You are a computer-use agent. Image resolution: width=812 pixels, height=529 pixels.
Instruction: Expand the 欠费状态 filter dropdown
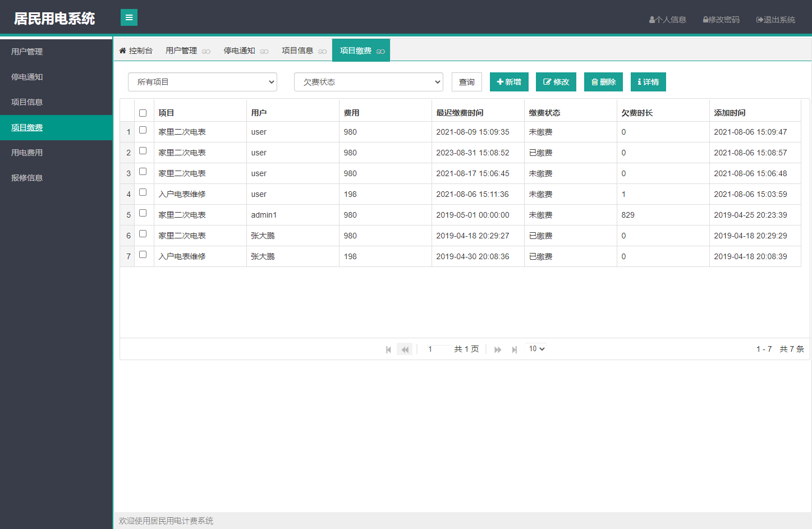point(368,81)
